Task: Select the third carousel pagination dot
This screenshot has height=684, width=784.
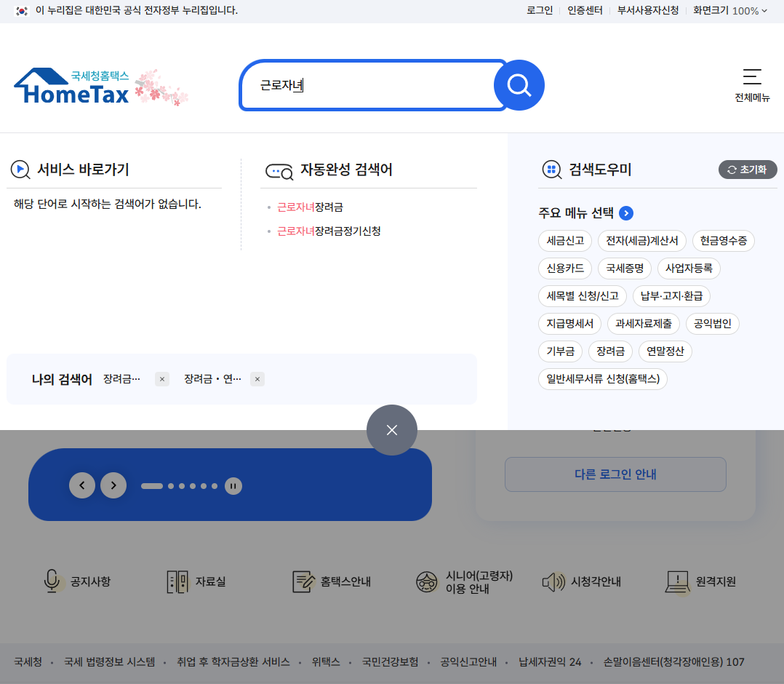Action: coord(181,486)
